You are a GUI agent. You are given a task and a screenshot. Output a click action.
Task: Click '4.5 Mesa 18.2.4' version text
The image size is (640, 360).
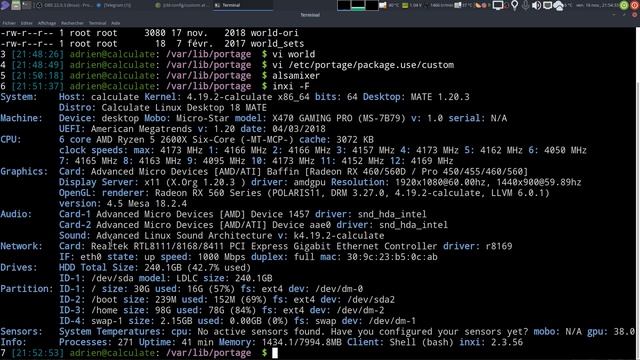147,203
